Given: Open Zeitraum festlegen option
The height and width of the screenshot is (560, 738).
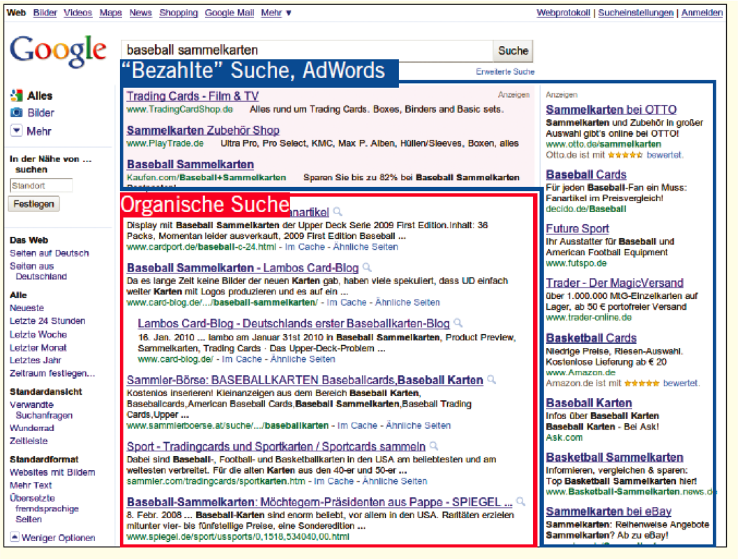Looking at the screenshot, I should click(x=52, y=373).
